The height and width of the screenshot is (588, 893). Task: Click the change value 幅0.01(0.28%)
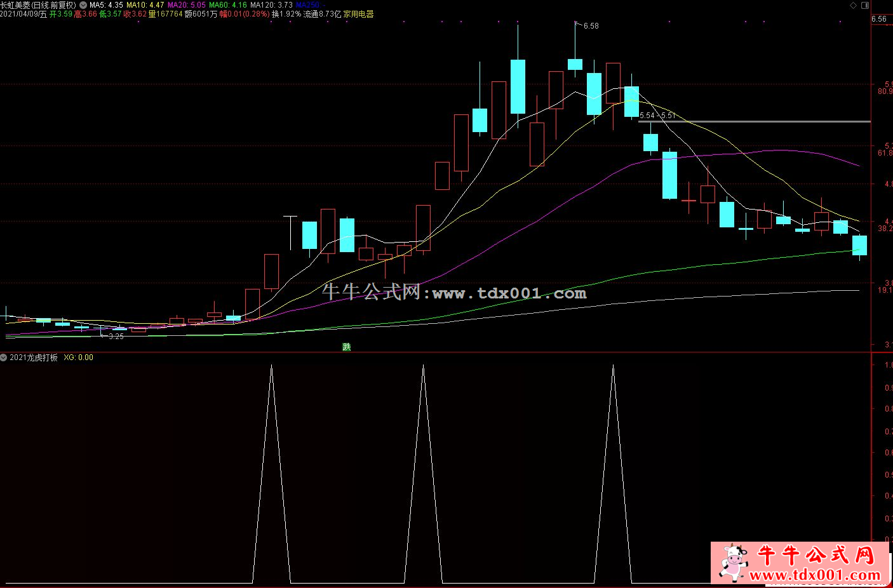[x=245, y=14]
